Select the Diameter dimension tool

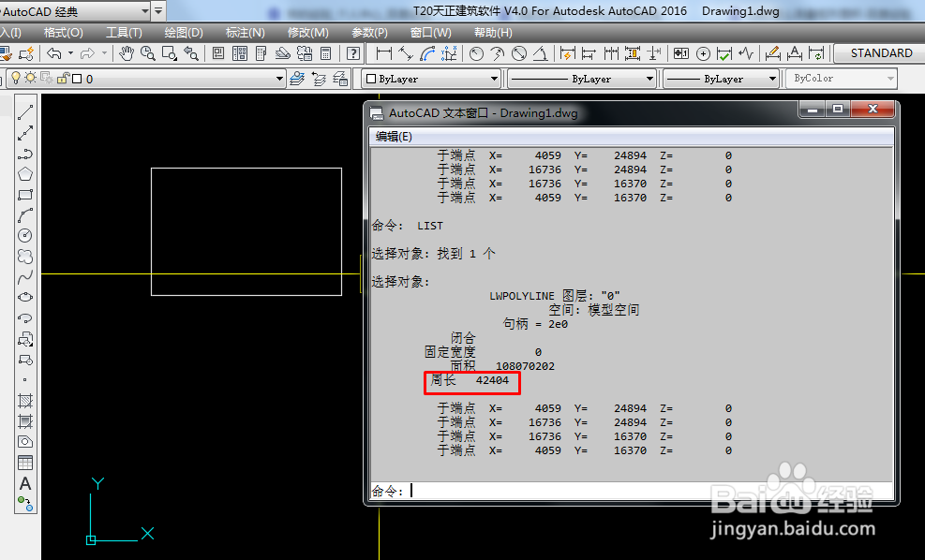click(x=519, y=53)
